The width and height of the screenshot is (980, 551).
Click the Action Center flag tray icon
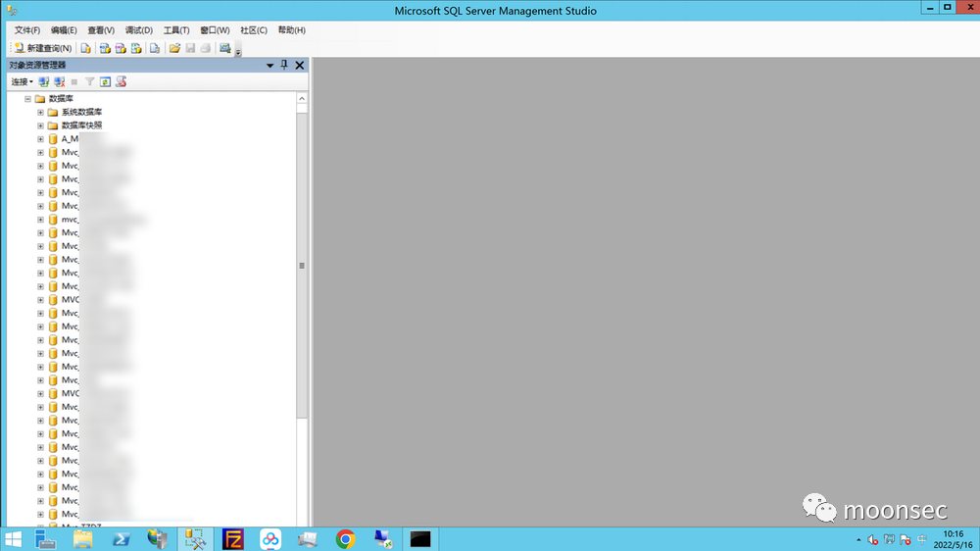click(905, 540)
